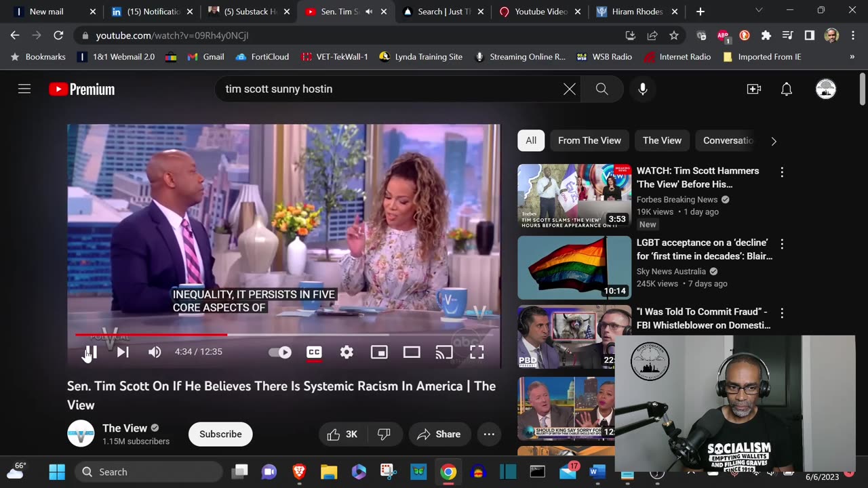
Task: Open the 'Imported From IE' bookmarks folder
Action: [762, 57]
